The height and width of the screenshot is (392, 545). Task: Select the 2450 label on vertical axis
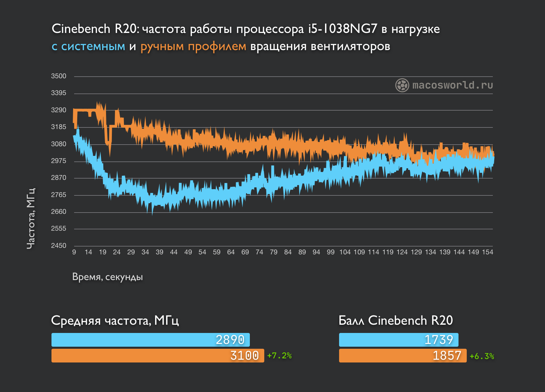click(59, 246)
